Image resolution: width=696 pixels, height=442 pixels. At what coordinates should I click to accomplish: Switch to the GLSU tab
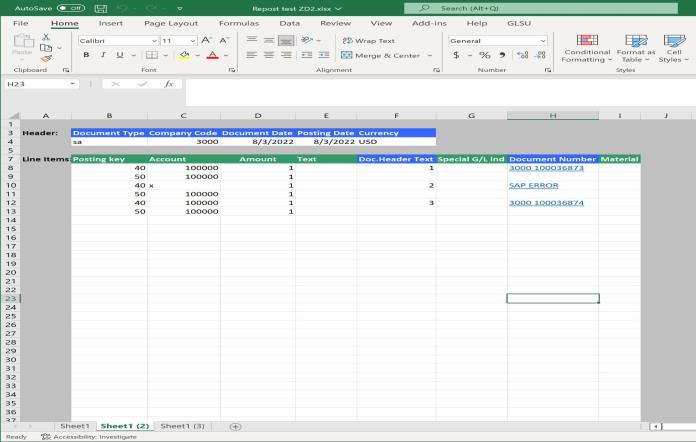click(519, 23)
